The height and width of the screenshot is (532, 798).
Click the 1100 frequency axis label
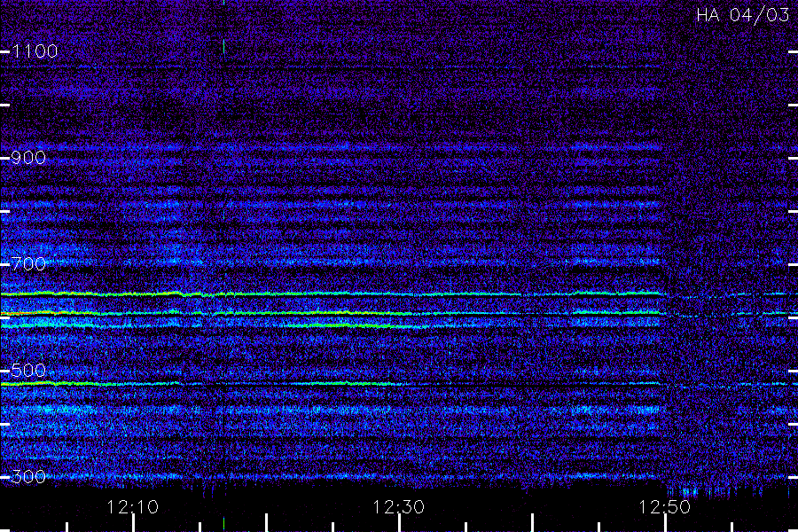[x=35, y=51]
